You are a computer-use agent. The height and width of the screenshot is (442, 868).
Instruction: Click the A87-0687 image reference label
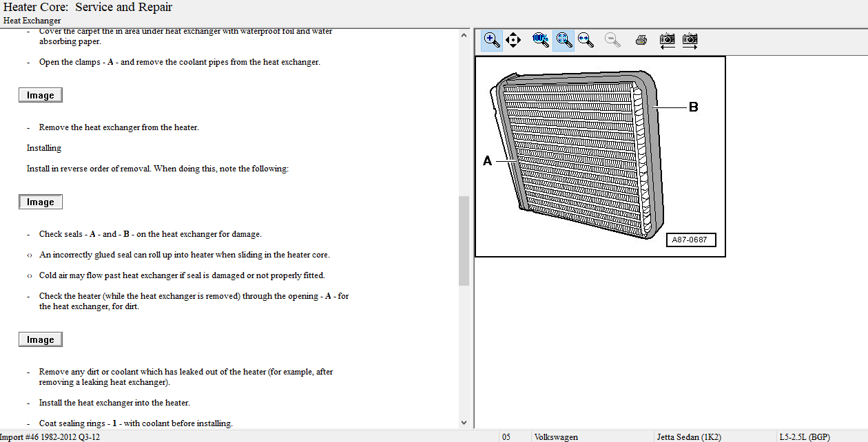691,240
